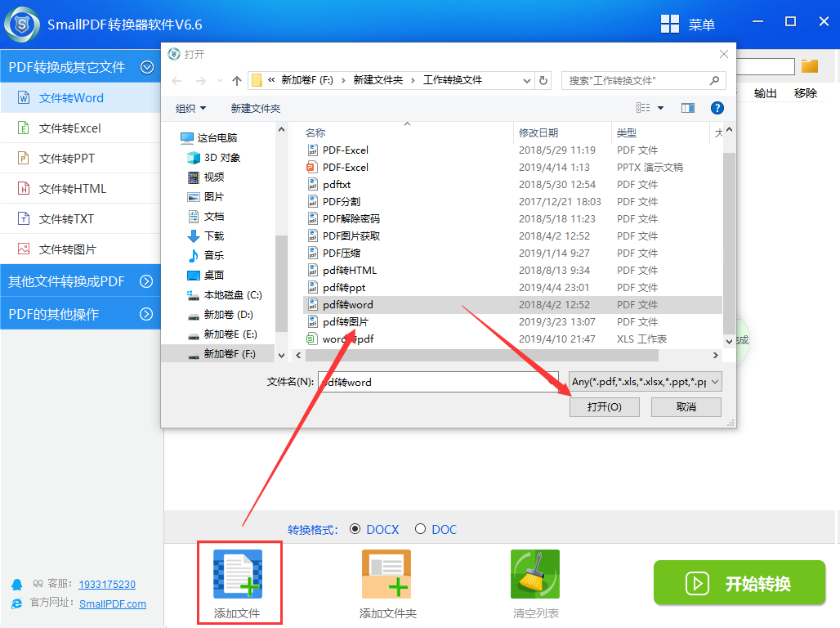Refresh the folder location
Screen dimensions: 840x628
click(x=543, y=80)
